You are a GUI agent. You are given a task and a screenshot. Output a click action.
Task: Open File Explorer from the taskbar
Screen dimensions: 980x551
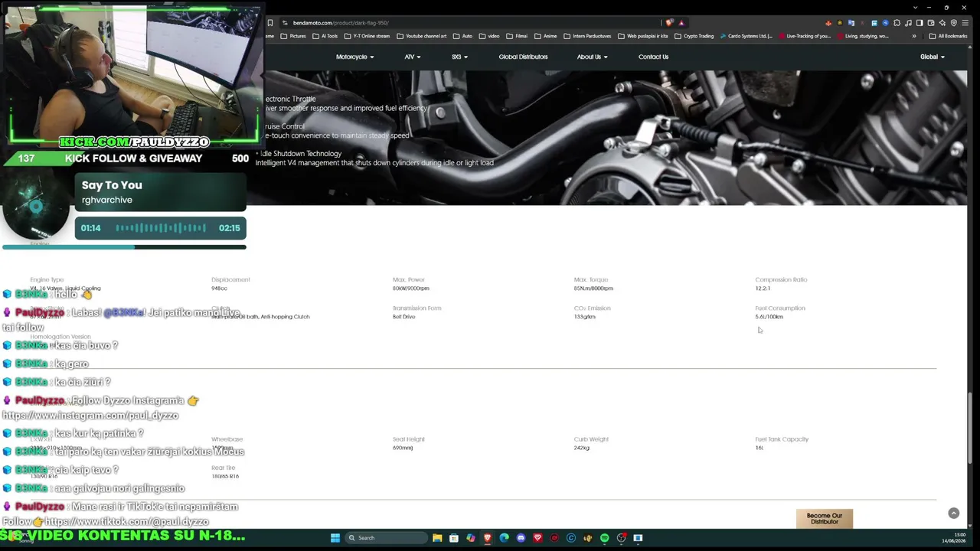pyautogui.click(x=437, y=538)
